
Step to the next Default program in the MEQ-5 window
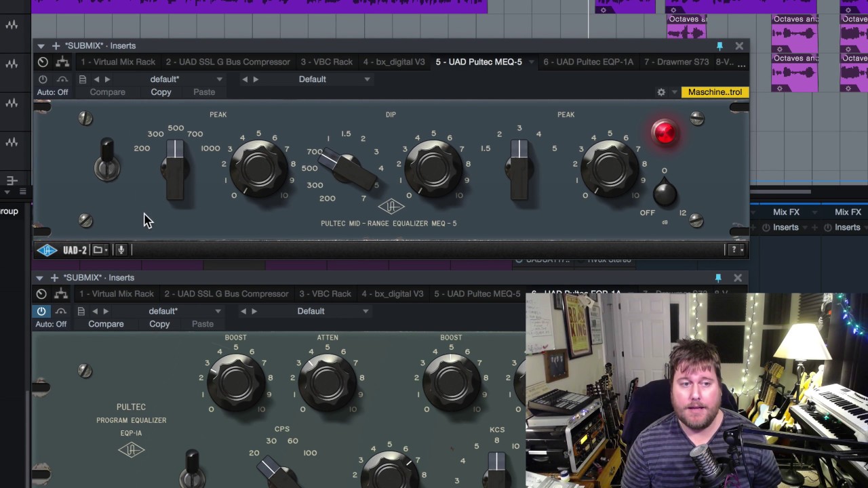pyautogui.click(x=256, y=79)
